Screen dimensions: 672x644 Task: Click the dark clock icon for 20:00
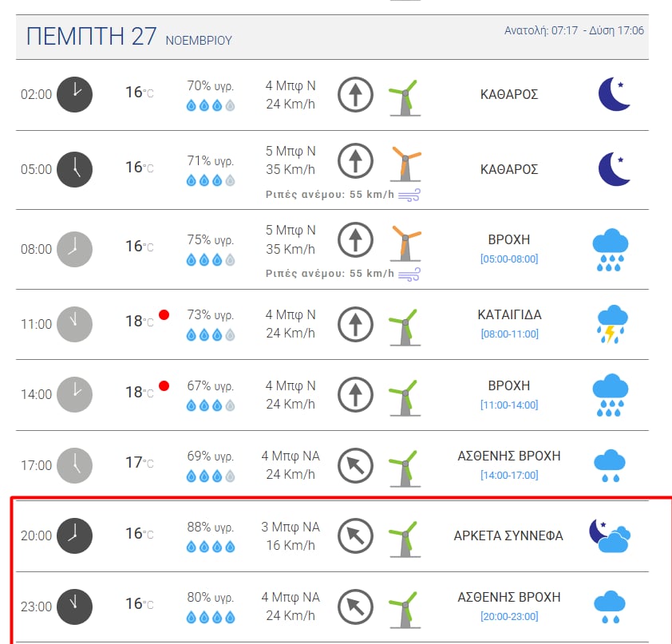coord(75,535)
